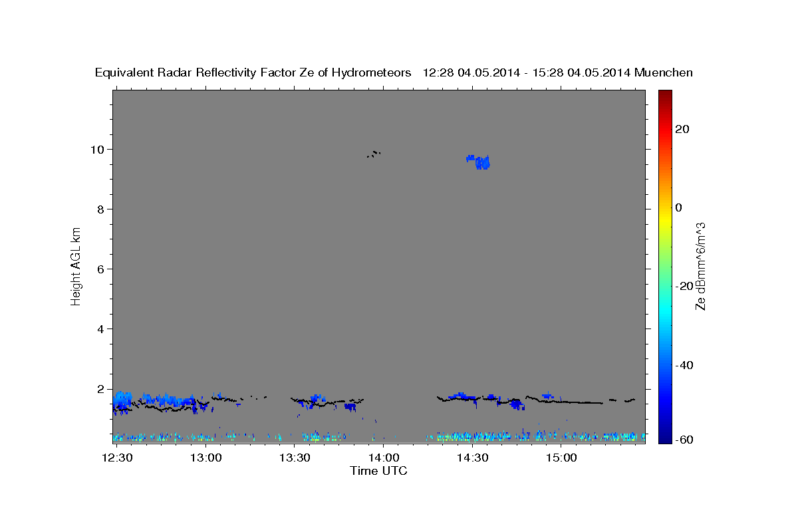Click the '14:30' time tick label
798x532 pixels.
point(472,458)
